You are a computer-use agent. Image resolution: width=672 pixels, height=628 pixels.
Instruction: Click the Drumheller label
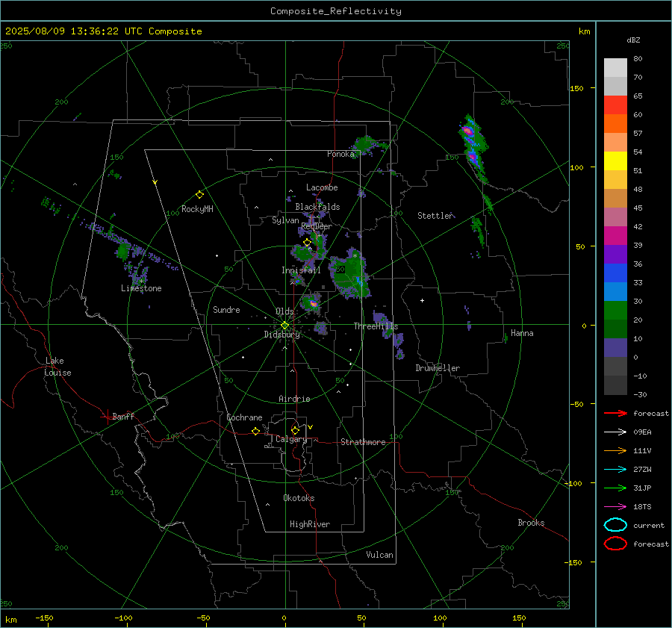[x=438, y=368]
